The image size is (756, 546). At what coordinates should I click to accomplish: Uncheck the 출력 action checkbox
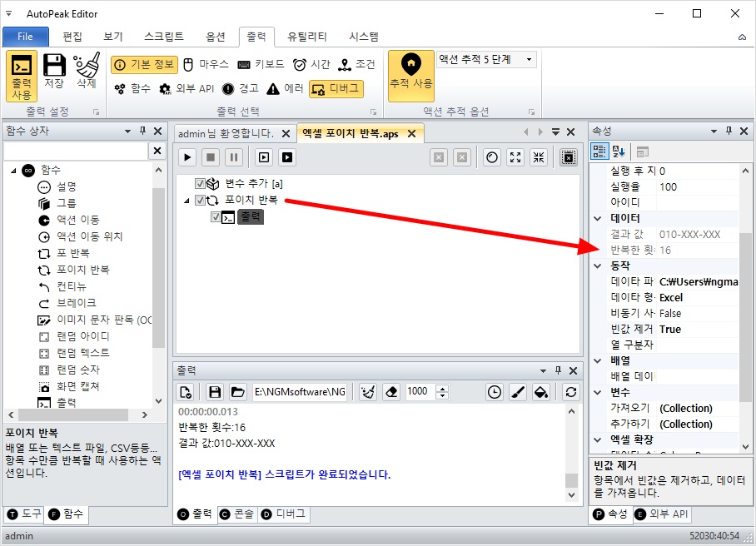[x=215, y=217]
